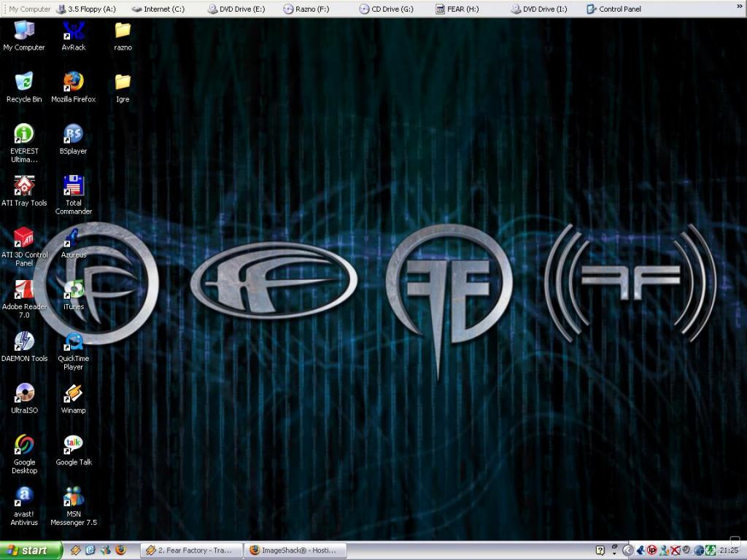Expand hidden system tray icons

628,551
